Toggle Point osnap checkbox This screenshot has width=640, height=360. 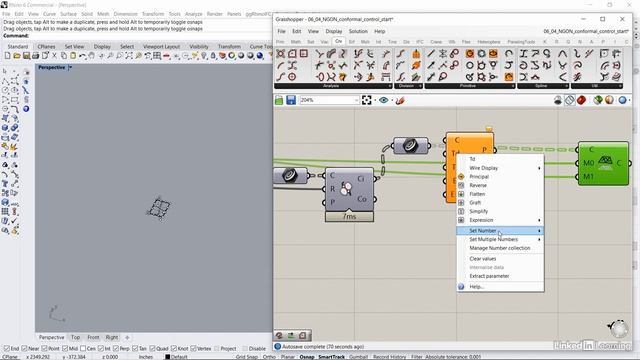(44, 349)
